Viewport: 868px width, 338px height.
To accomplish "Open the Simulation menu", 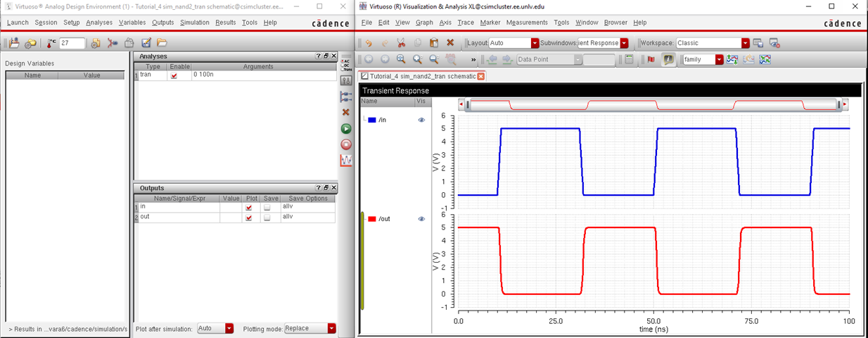I will (x=194, y=23).
